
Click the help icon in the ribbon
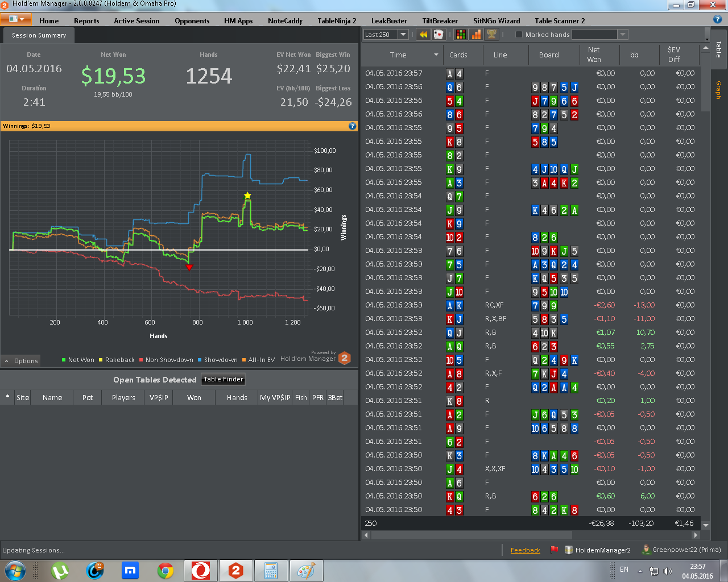(x=717, y=19)
